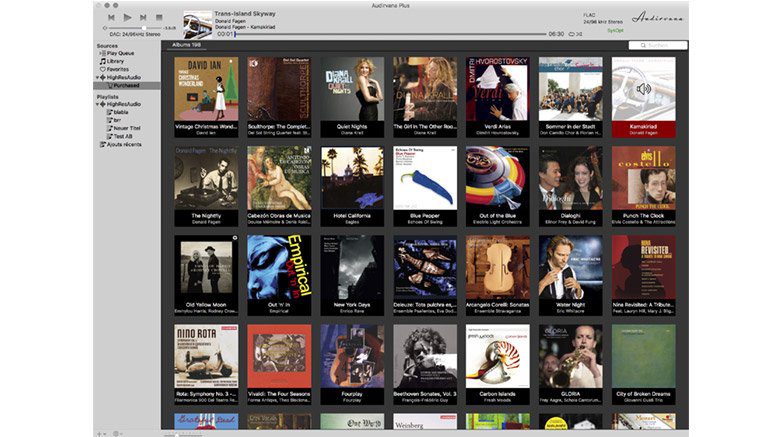781x437 pixels.
Task: Collapse the HighResAudio source in Sources
Action: [x=98, y=77]
